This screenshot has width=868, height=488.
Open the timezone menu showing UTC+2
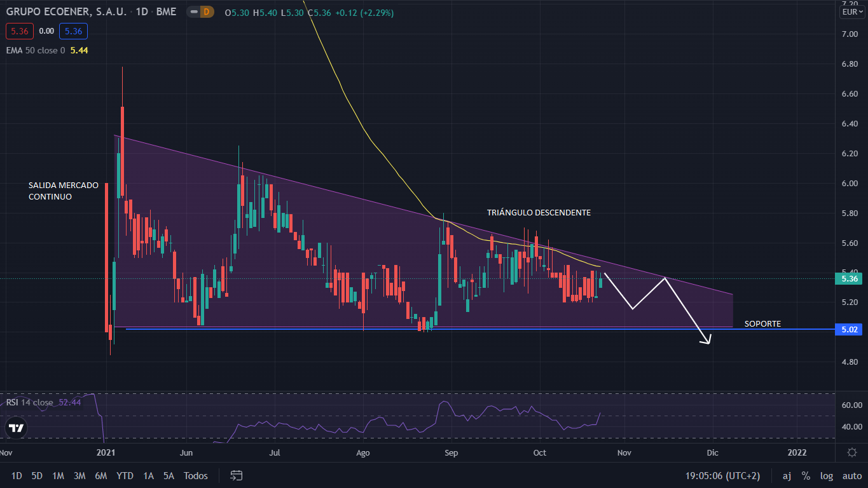pos(722,475)
